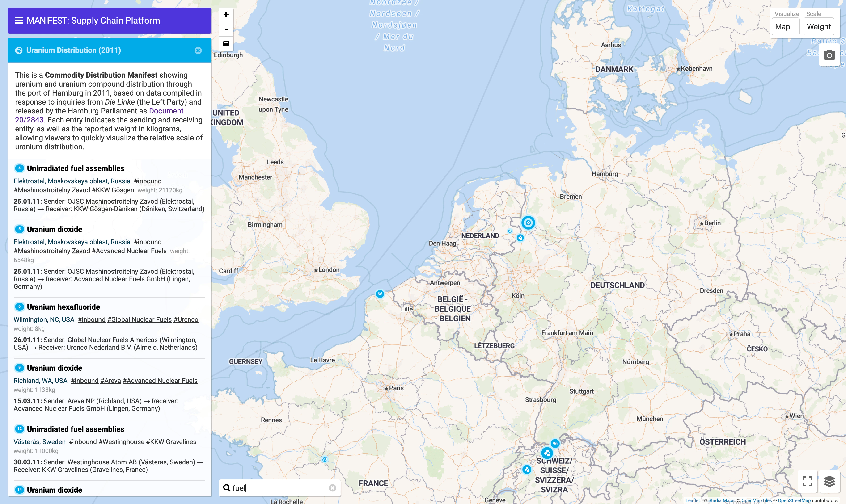The width and height of the screenshot is (846, 504).
Task: Select map marker labeled 96 in Switzerland
Action: tap(555, 443)
